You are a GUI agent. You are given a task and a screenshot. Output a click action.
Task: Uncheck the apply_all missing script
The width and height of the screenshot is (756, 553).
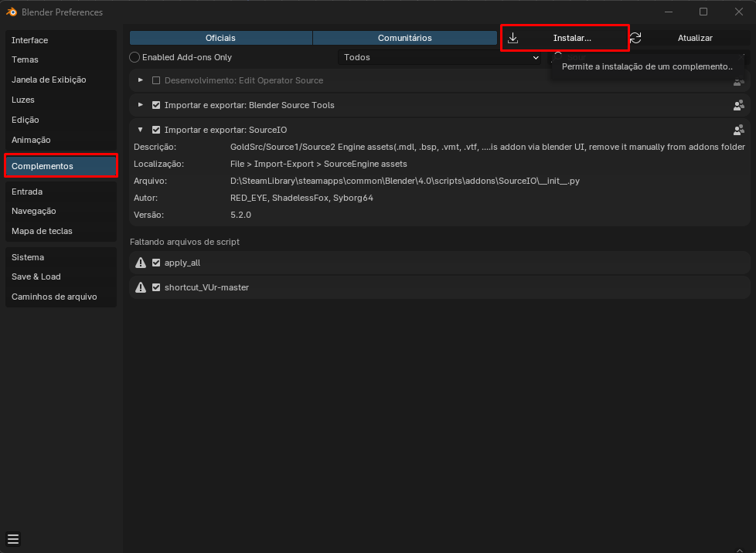point(156,263)
